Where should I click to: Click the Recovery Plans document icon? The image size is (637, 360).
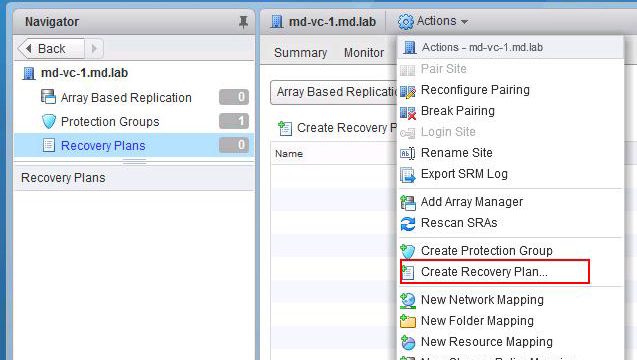pos(49,145)
